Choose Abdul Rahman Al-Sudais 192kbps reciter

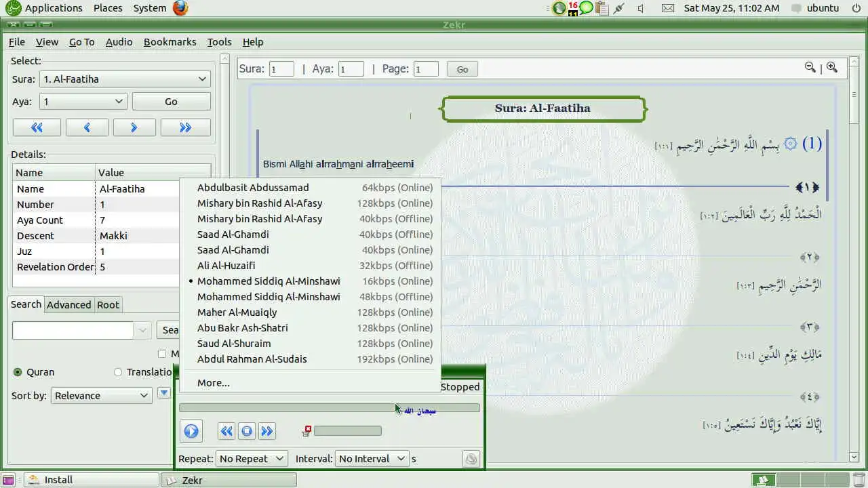click(312, 359)
